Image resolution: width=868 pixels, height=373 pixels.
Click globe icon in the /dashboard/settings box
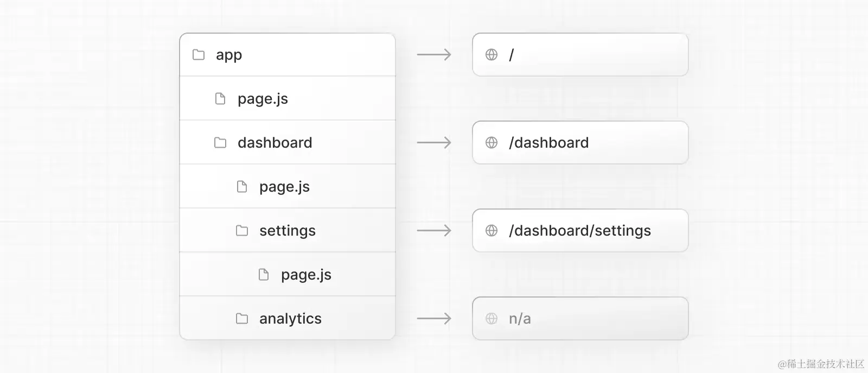pyautogui.click(x=492, y=231)
